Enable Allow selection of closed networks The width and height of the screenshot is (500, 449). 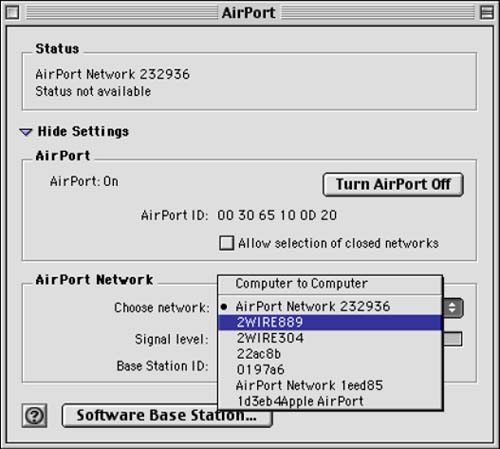(x=227, y=243)
